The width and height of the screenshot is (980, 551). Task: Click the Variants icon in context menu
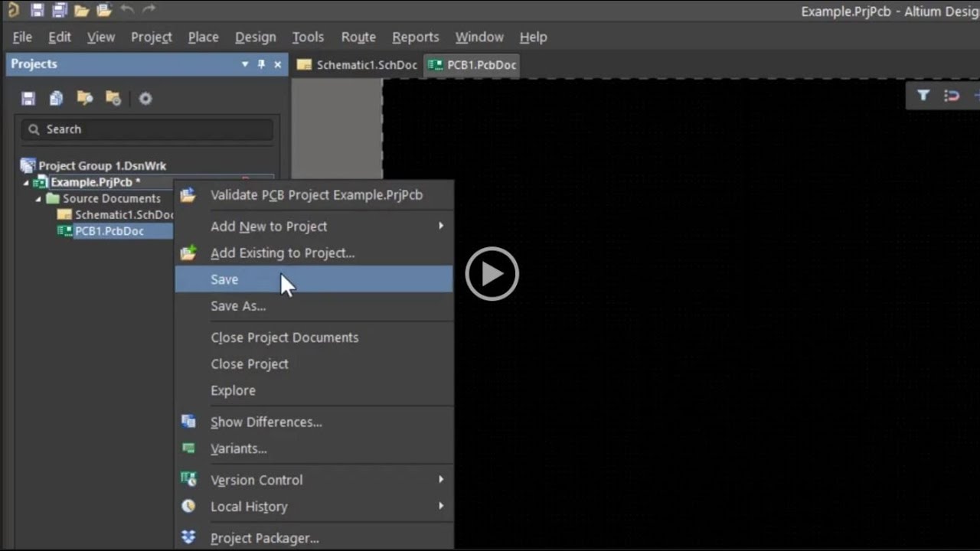[x=188, y=448]
